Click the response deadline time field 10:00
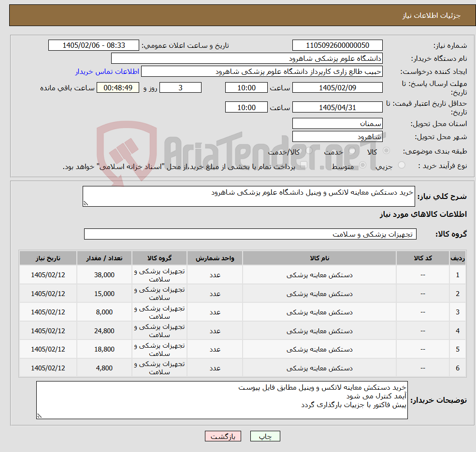The image size is (476, 452). point(246,88)
